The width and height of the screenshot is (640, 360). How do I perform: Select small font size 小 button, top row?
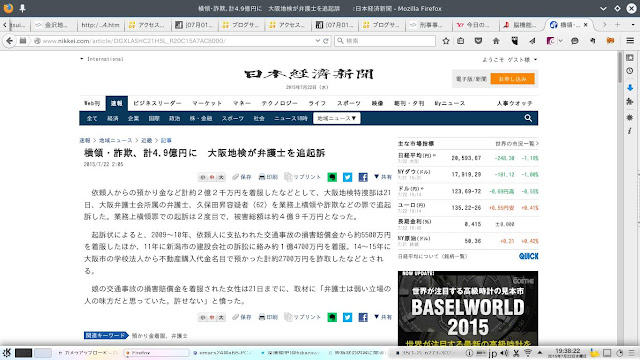point(202,177)
